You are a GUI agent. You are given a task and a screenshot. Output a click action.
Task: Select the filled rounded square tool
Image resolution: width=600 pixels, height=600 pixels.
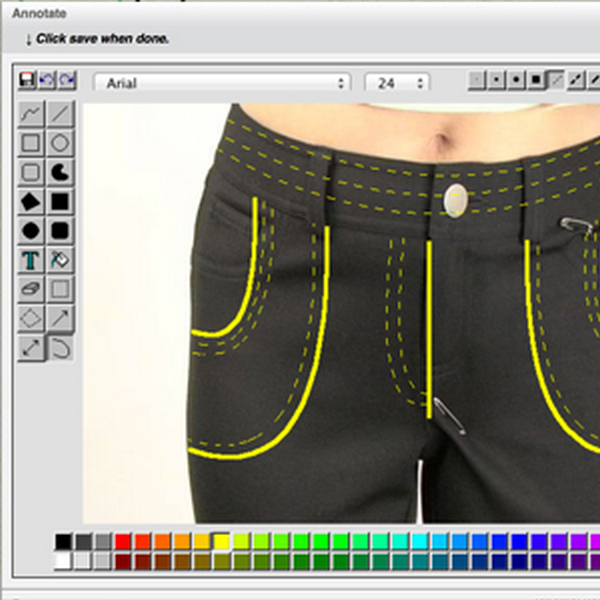point(60,230)
